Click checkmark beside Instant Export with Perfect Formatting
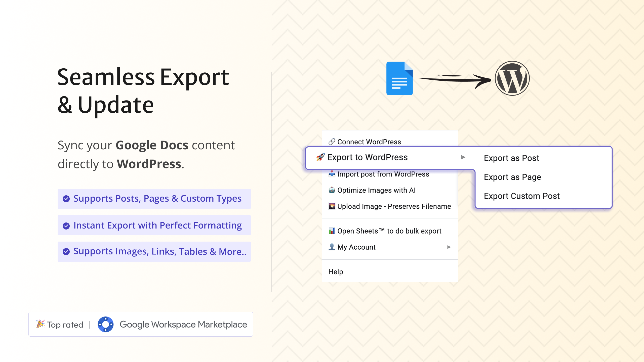644x362 pixels. tap(66, 226)
